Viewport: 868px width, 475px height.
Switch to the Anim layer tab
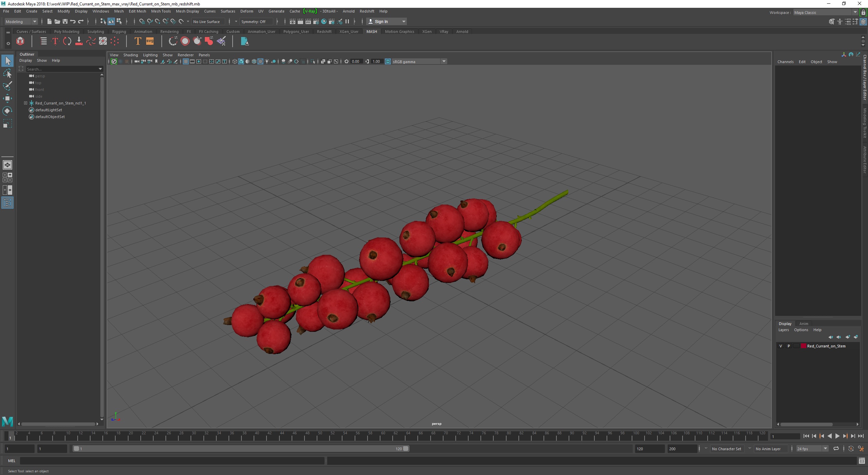804,324
